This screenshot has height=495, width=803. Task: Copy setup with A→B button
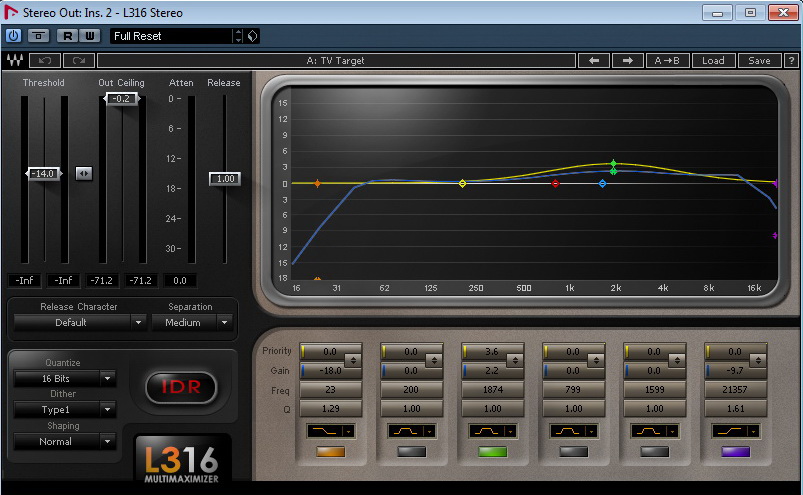(x=668, y=60)
